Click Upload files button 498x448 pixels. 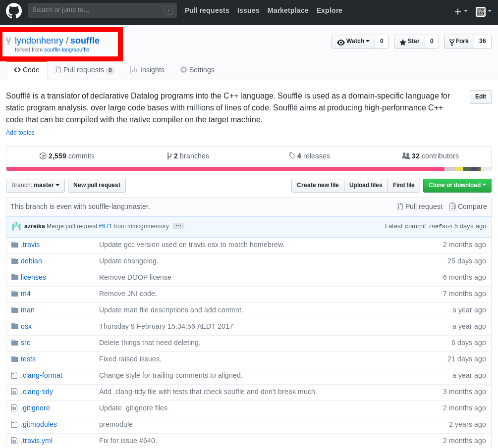tap(366, 185)
